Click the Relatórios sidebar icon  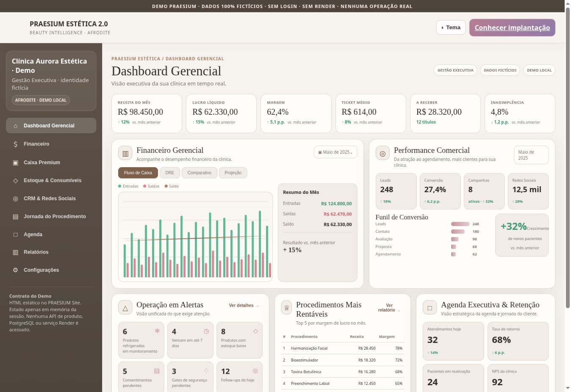point(16,252)
